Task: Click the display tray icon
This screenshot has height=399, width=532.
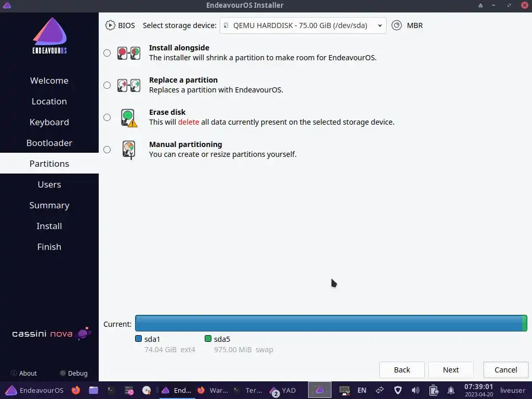Action: [344, 391]
